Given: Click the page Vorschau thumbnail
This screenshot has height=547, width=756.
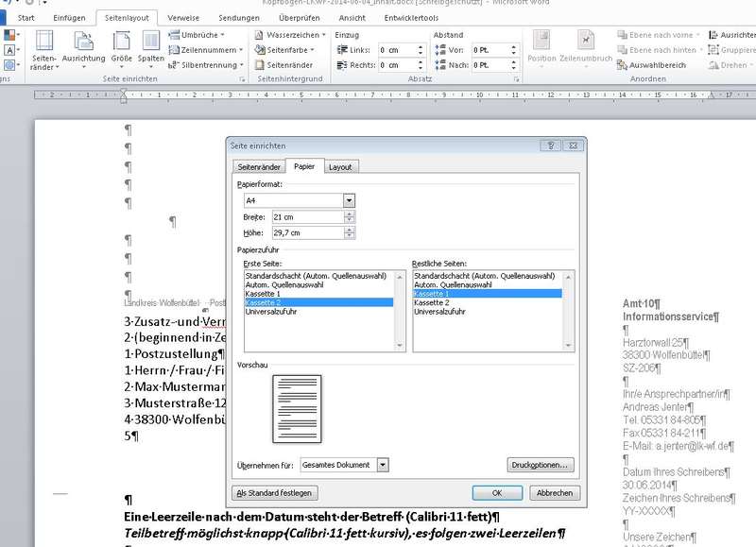Looking at the screenshot, I should (297, 409).
